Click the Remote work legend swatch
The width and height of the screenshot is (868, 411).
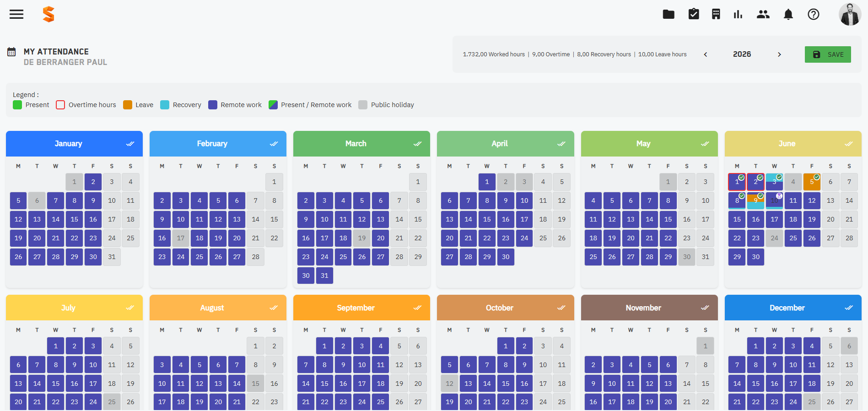[x=213, y=105]
